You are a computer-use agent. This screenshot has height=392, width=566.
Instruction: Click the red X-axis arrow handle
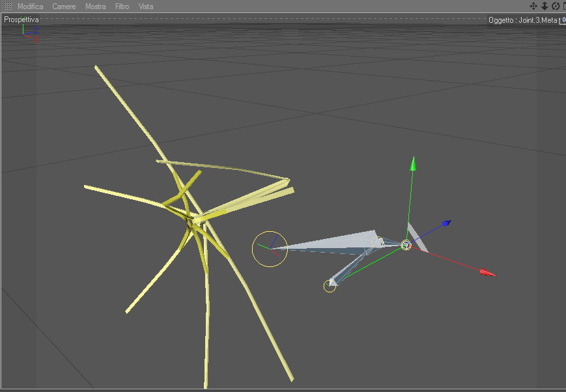click(x=488, y=273)
